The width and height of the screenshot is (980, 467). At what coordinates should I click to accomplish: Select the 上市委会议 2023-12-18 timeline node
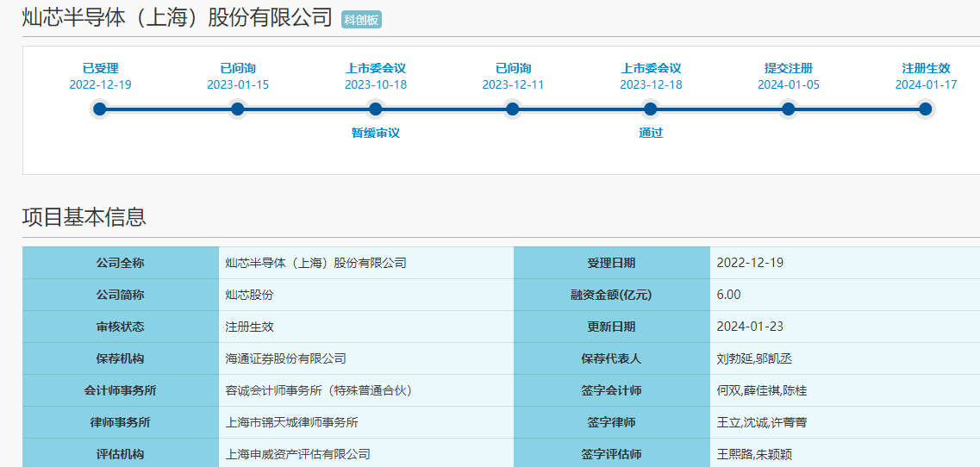click(651, 109)
